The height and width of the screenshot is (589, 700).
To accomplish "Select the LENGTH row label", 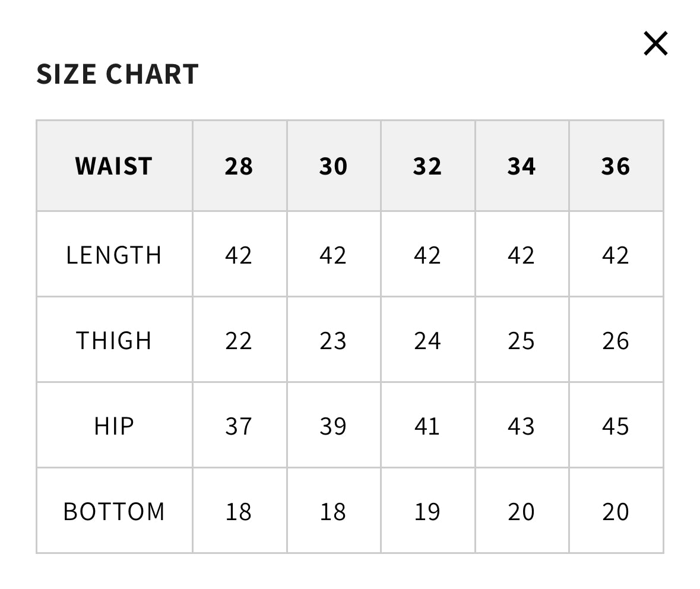I will pyautogui.click(x=114, y=255).
